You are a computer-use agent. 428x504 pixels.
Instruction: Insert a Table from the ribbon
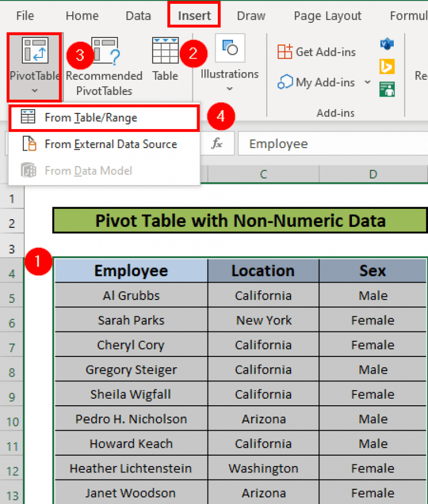(165, 59)
